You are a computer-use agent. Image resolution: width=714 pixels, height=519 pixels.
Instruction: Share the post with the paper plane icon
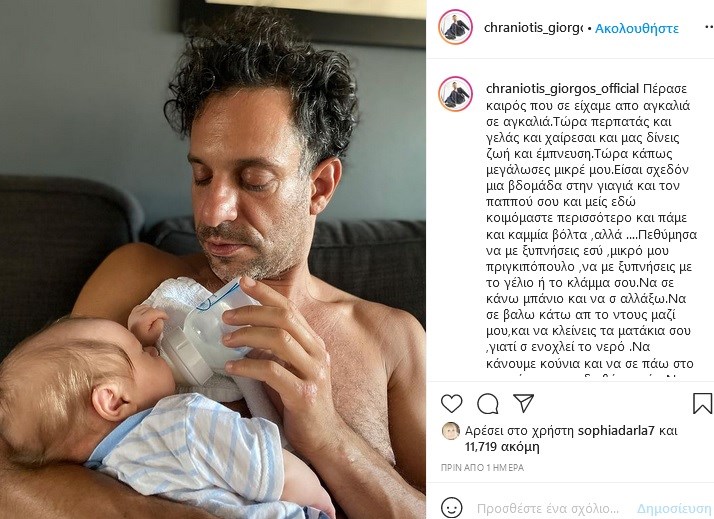pos(523,403)
